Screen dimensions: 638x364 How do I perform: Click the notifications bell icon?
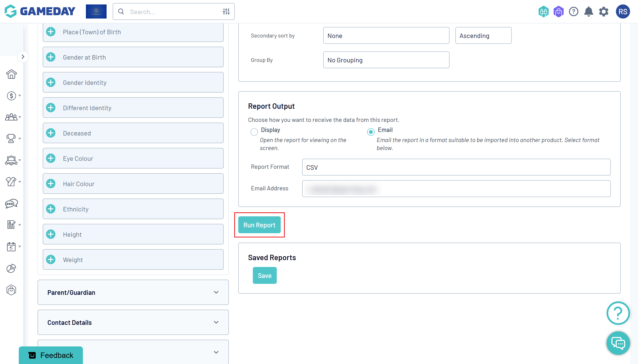(x=588, y=11)
